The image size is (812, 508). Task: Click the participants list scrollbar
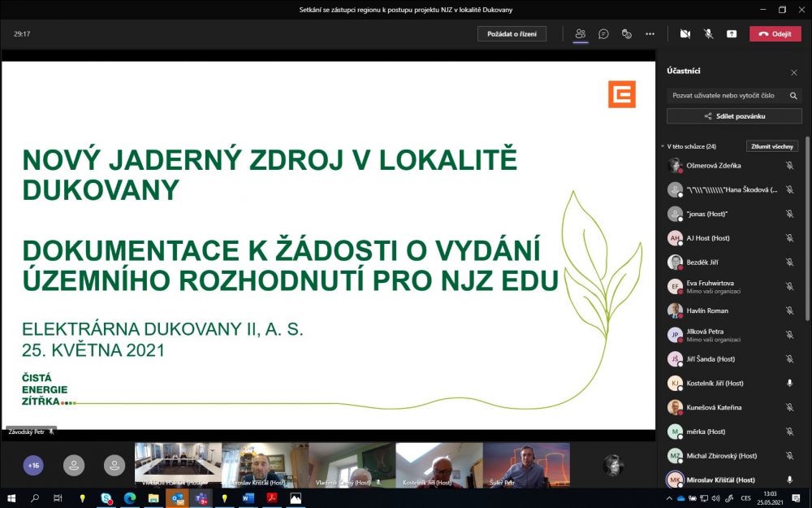coord(807,228)
